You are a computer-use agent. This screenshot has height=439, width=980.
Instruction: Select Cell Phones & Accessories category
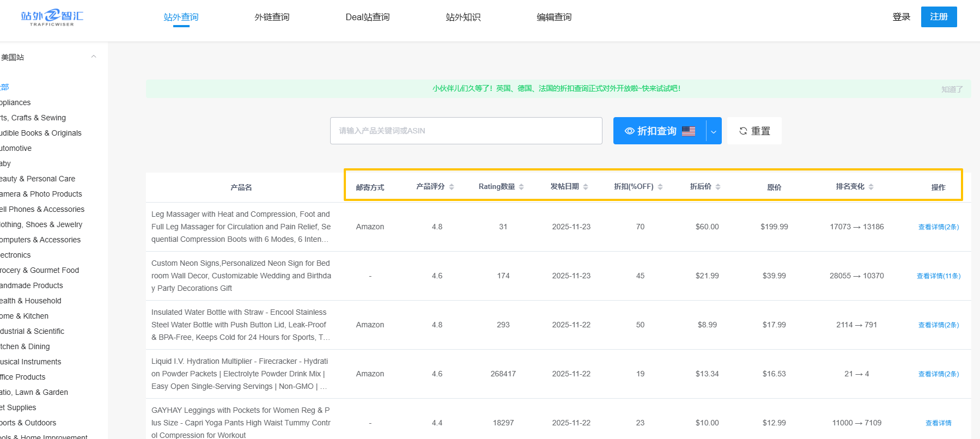42,209
